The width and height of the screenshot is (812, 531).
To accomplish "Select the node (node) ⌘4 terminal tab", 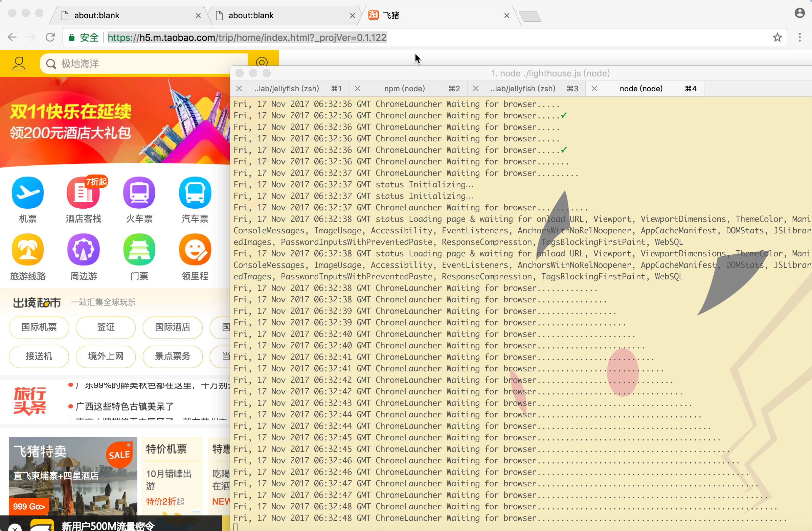I will click(645, 89).
